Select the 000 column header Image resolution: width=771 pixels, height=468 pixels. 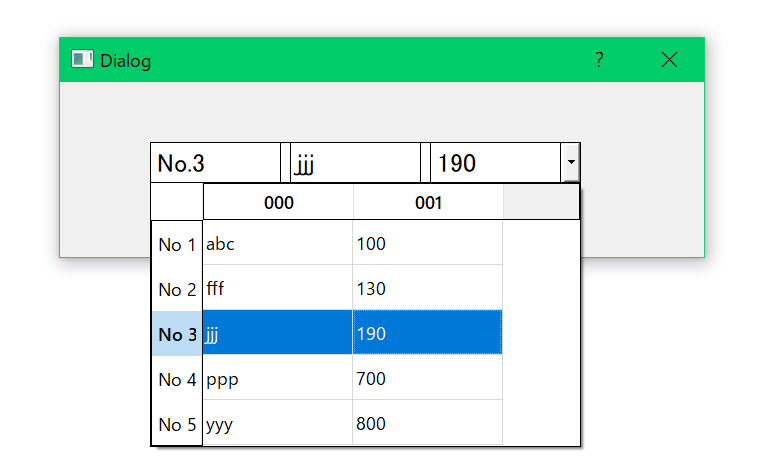tap(278, 202)
